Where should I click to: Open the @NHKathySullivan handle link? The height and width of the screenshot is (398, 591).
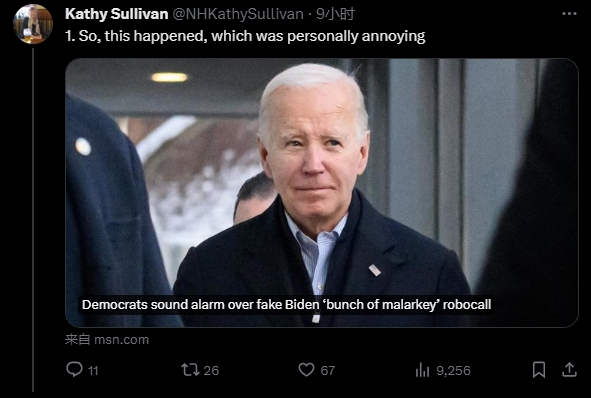pyautogui.click(x=238, y=14)
